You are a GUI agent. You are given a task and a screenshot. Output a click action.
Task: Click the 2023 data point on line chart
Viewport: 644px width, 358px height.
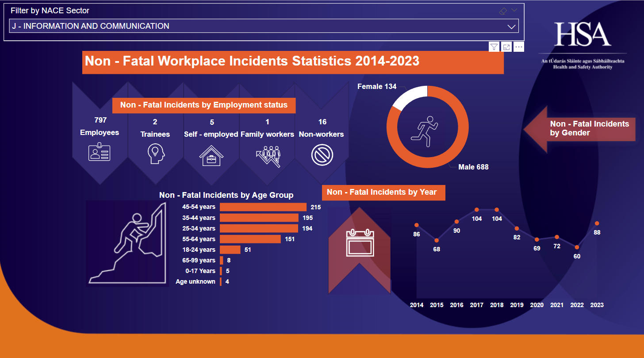click(597, 223)
